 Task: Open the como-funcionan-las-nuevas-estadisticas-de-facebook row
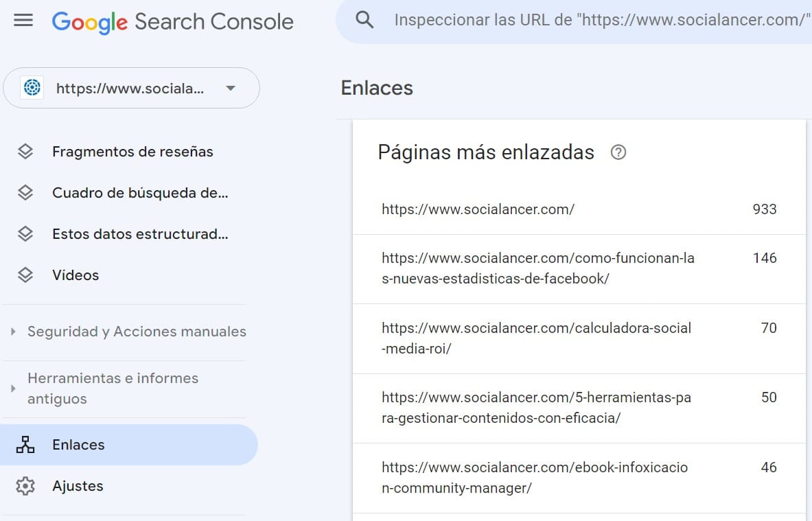(537, 268)
